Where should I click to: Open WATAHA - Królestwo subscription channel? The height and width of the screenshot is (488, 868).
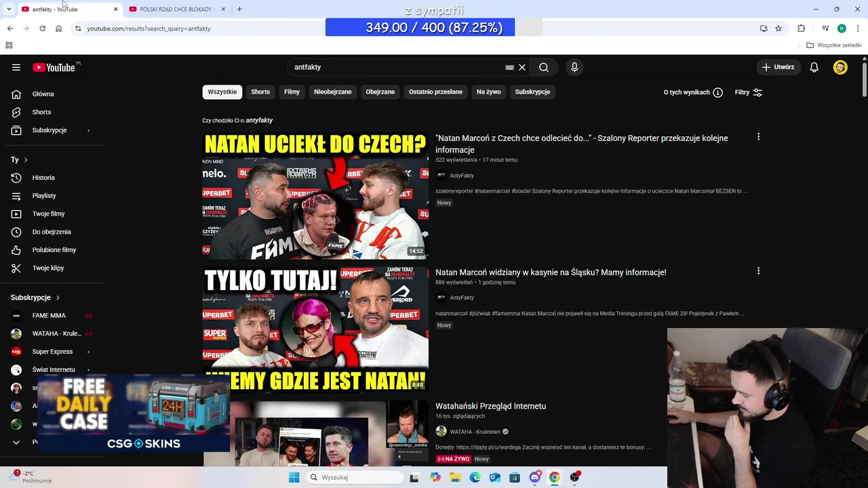click(54, 333)
